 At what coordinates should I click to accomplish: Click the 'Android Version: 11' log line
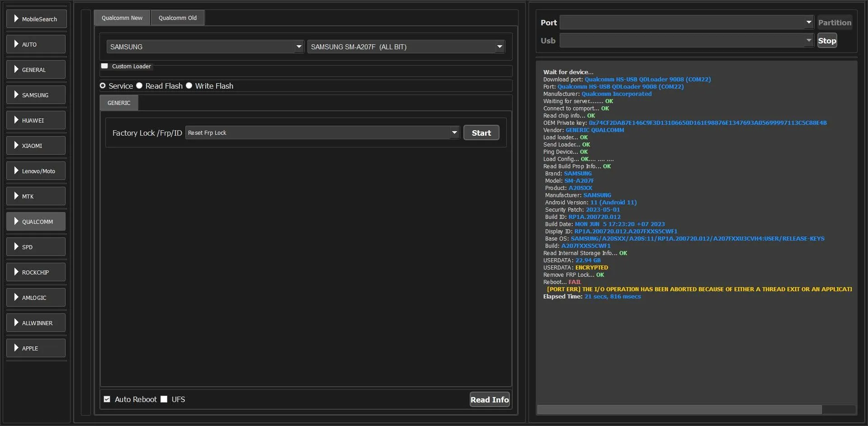[x=591, y=203]
